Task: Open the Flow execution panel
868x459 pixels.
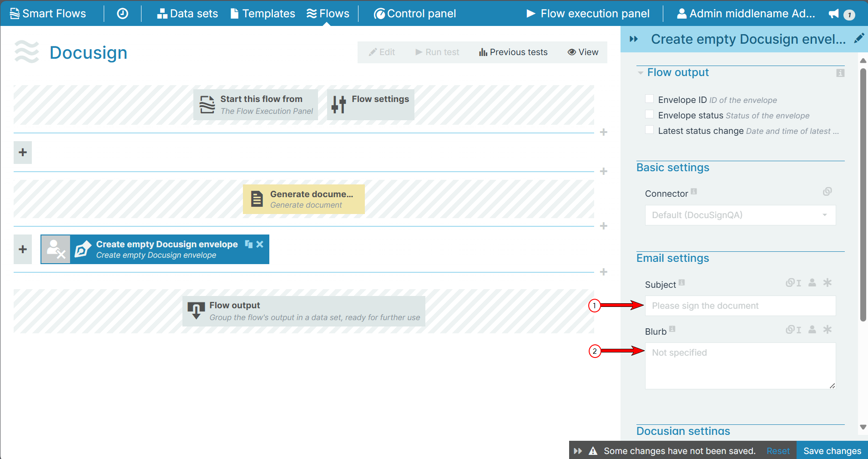Action: (588, 13)
